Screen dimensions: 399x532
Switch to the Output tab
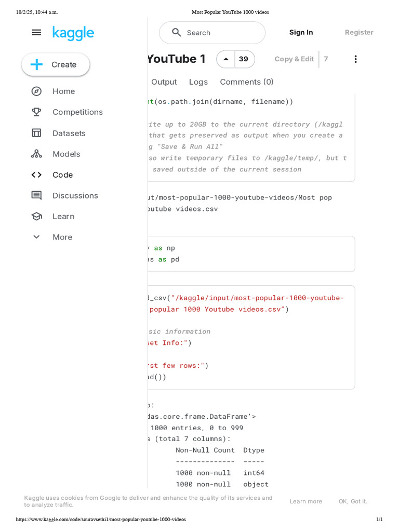(164, 82)
